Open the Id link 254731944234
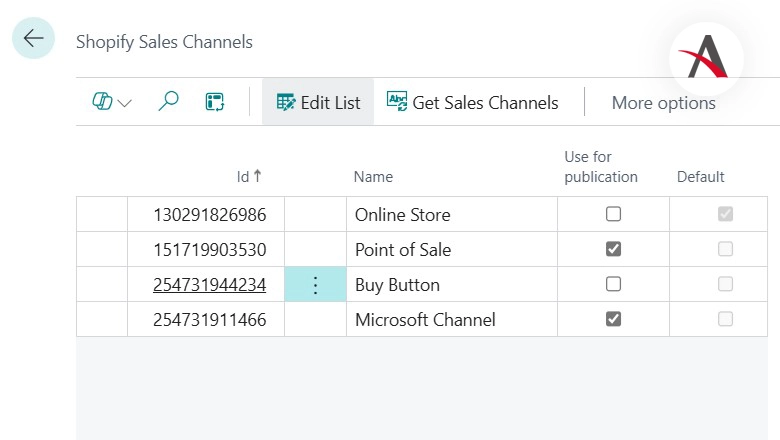Viewport: 780px width, 440px height. pos(209,285)
